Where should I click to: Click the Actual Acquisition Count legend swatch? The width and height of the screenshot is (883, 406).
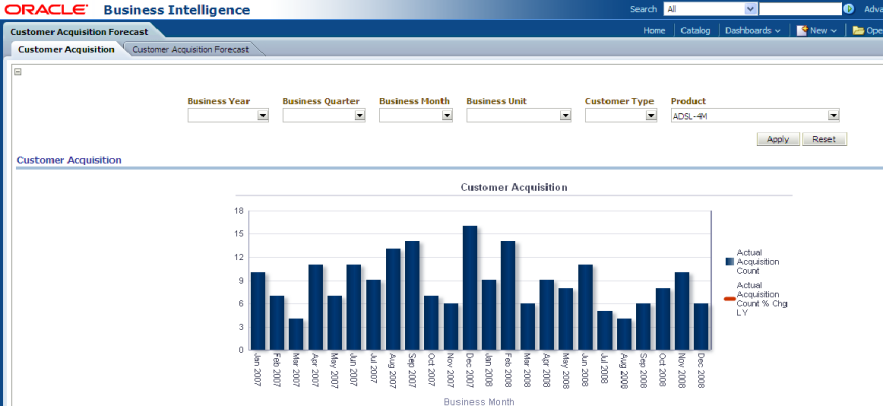729,262
